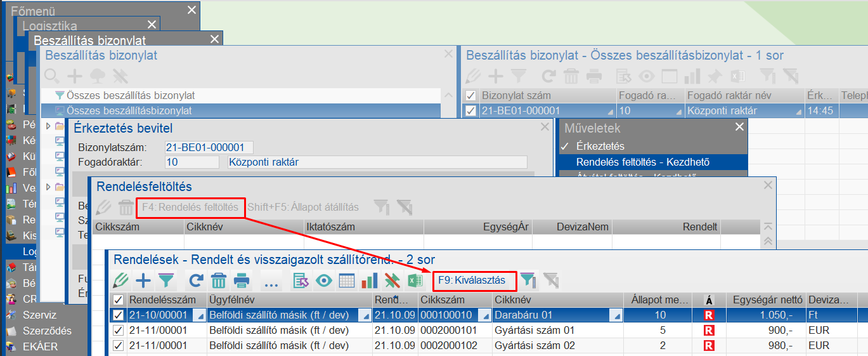Select Szerviz in main menu sidebar
The height and width of the screenshot is (356, 868).
pyautogui.click(x=39, y=315)
